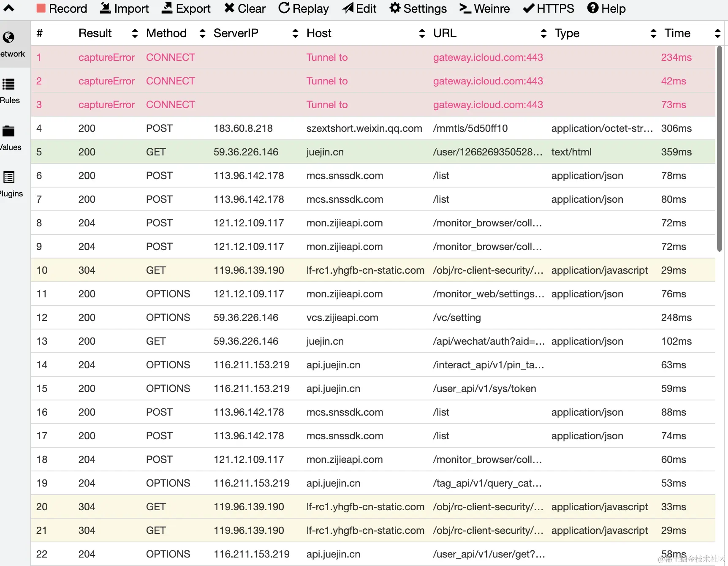This screenshot has height=566, width=728.
Task: Clear all captured sessions
Action: (x=245, y=8)
